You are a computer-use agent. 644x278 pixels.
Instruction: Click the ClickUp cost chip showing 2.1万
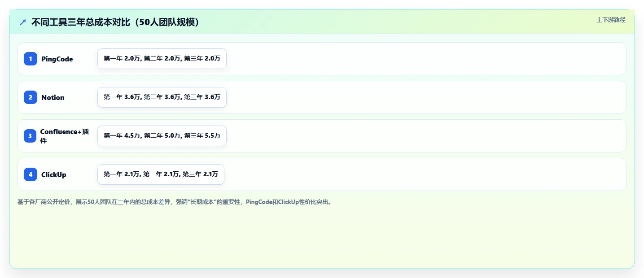tap(161, 174)
